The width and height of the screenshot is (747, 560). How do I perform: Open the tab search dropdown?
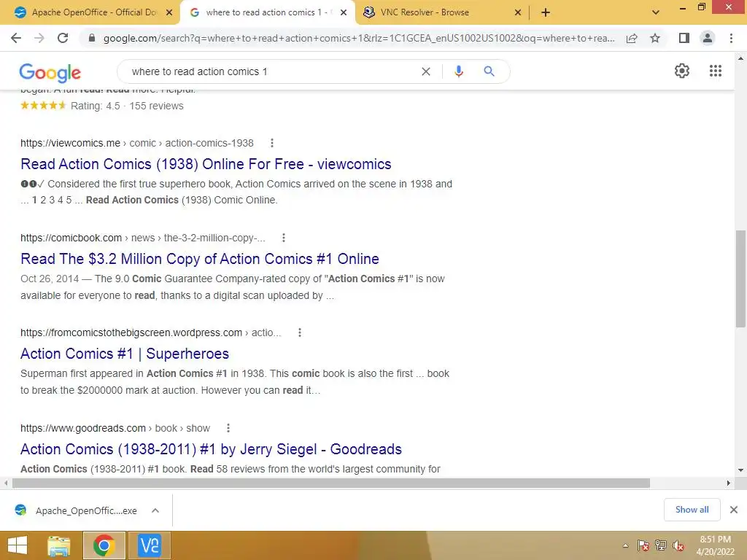point(656,12)
